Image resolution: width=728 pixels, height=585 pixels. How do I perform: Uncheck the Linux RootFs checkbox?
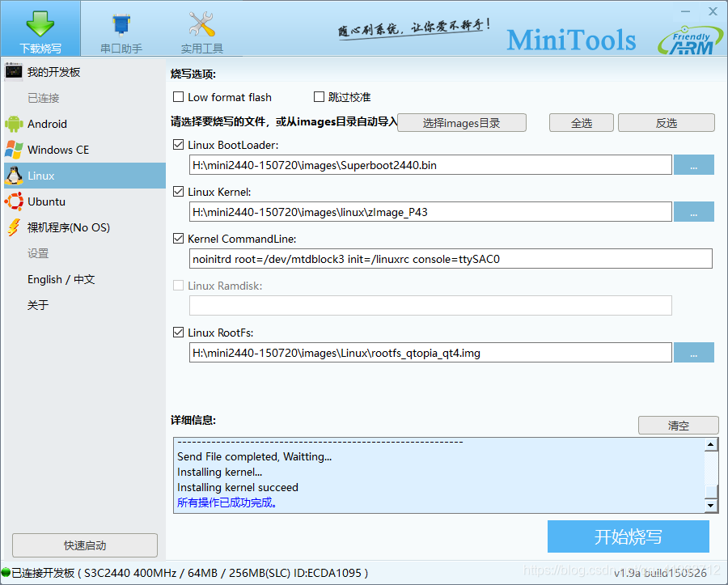[178, 332]
